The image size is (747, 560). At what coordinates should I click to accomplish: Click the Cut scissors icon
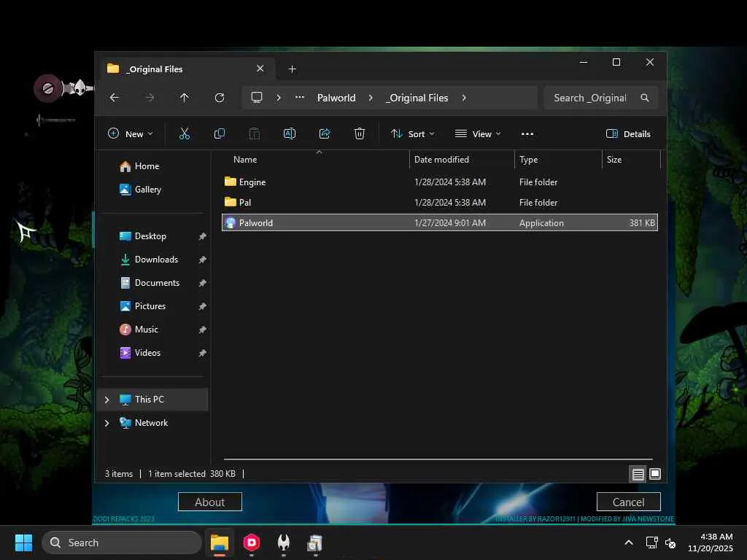pos(184,133)
